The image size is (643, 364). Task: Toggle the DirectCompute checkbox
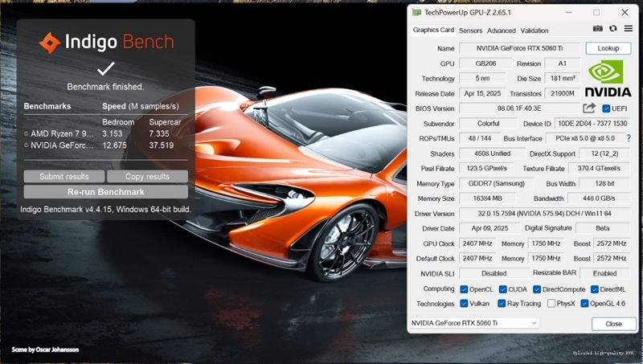(537, 289)
